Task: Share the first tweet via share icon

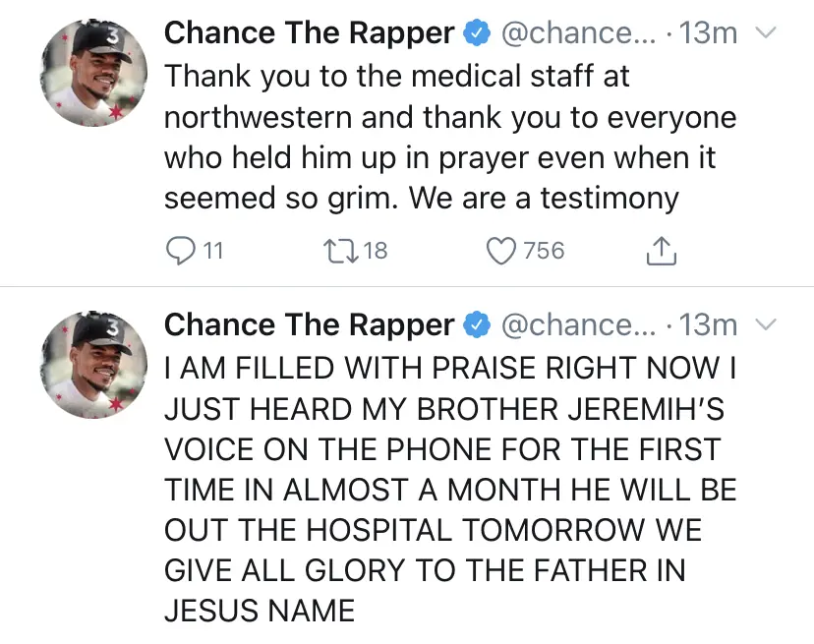Action: 662,252
